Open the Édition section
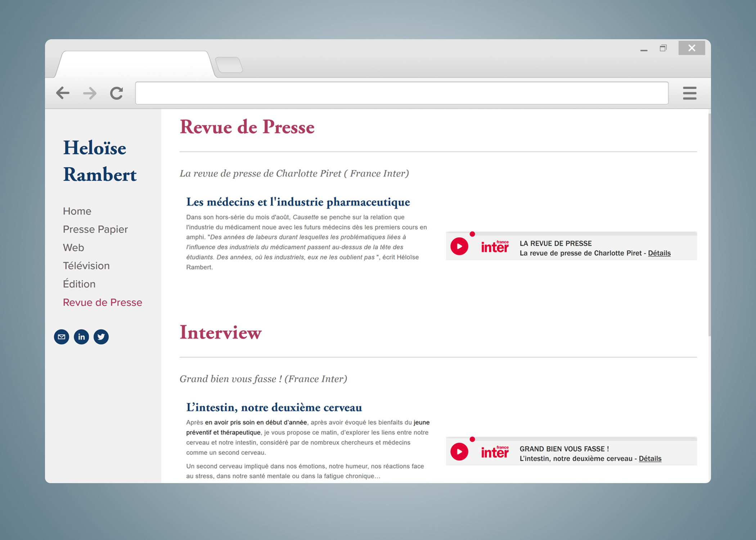The image size is (756, 540). tap(79, 284)
